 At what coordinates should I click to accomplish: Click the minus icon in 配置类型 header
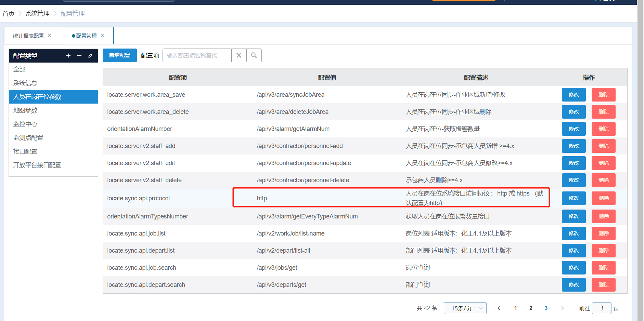coord(79,56)
